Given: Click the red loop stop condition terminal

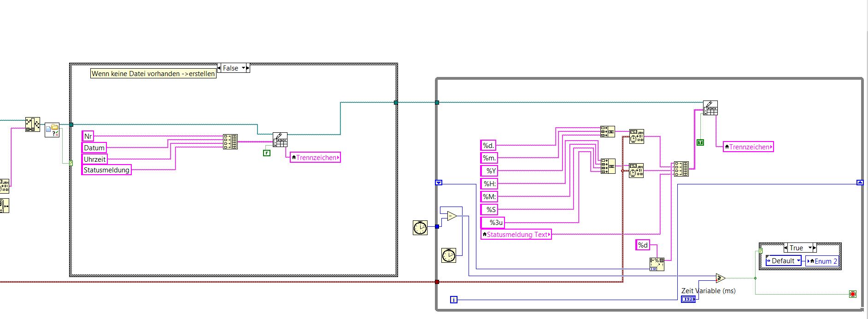Looking at the screenshot, I should (852, 294).
